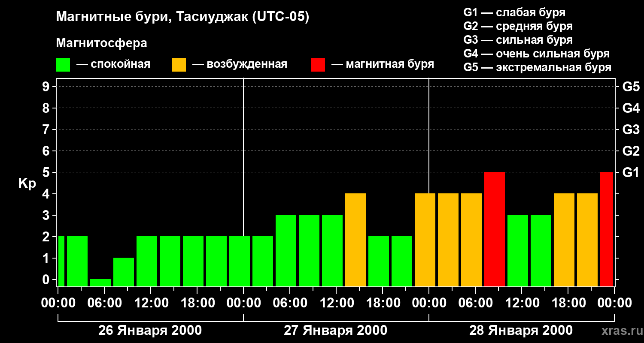This screenshot has width=644, height=343.
Task: Click the right-axis 'G1' label
Action: tap(631, 172)
